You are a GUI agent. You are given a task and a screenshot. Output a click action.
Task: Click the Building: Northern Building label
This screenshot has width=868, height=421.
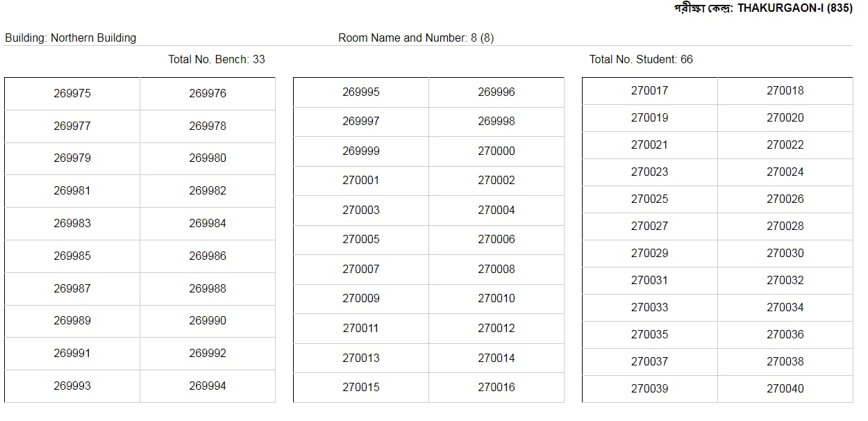pos(71,38)
